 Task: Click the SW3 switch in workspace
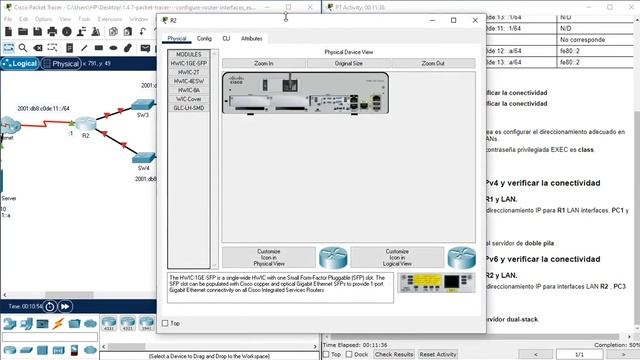(143, 105)
